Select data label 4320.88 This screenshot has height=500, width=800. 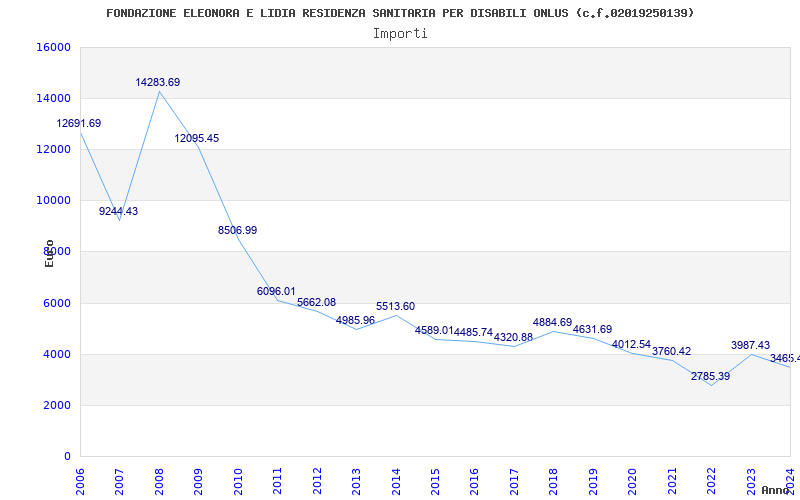(x=513, y=337)
